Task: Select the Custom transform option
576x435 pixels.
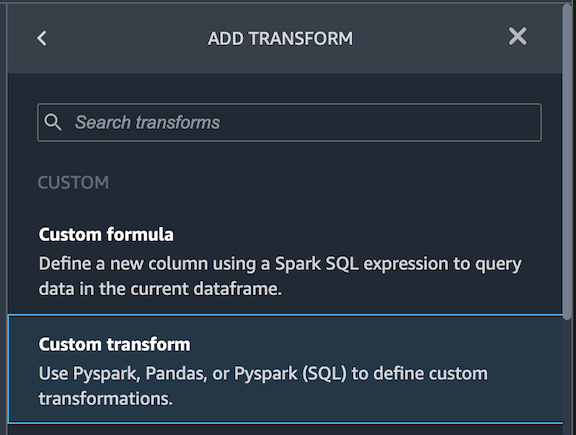Action: (x=285, y=369)
